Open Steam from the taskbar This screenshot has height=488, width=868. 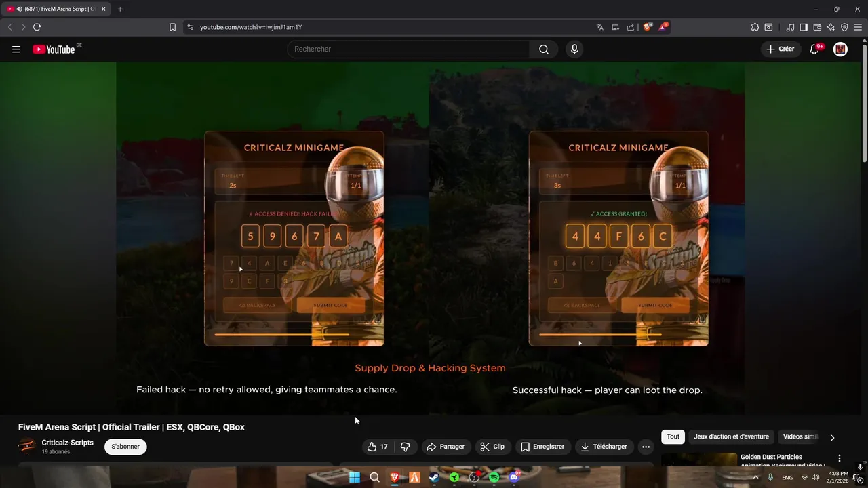tap(434, 477)
